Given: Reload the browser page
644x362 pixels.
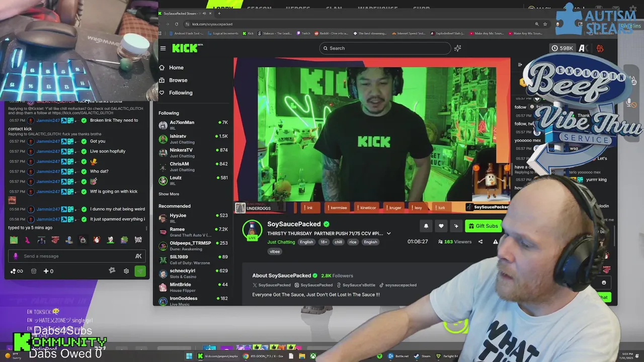Looking at the screenshot, I should (x=177, y=24).
